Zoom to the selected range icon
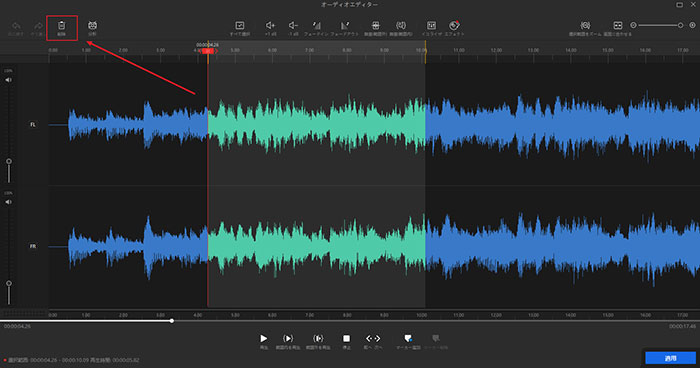 (x=585, y=25)
